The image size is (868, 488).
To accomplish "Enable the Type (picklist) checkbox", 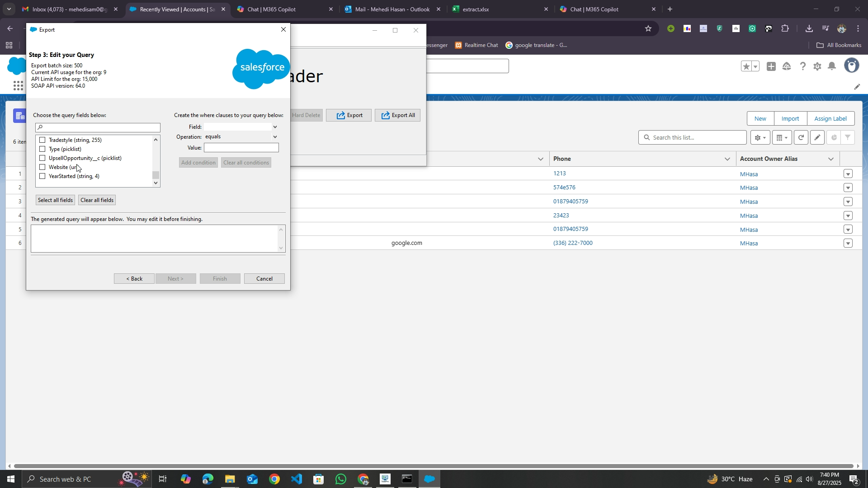I will [42, 149].
